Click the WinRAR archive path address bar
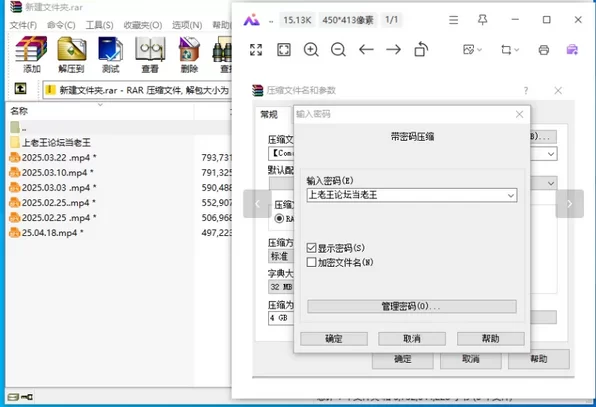This screenshot has width=596, height=407. tap(137, 90)
